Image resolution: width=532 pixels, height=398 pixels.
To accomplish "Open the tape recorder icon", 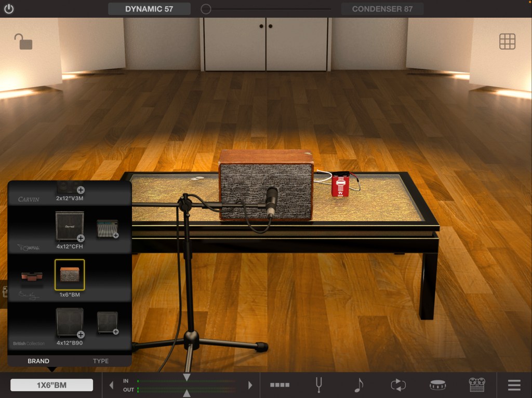I will tap(476, 385).
